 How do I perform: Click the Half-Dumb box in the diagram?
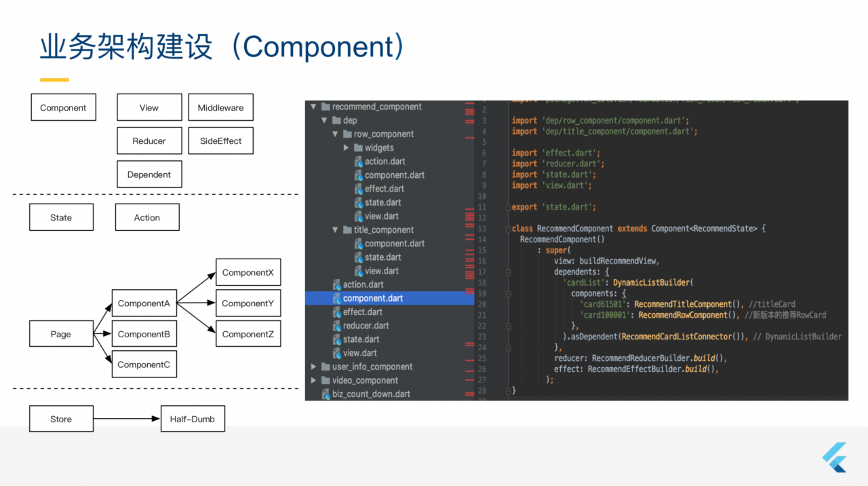pyautogui.click(x=192, y=419)
